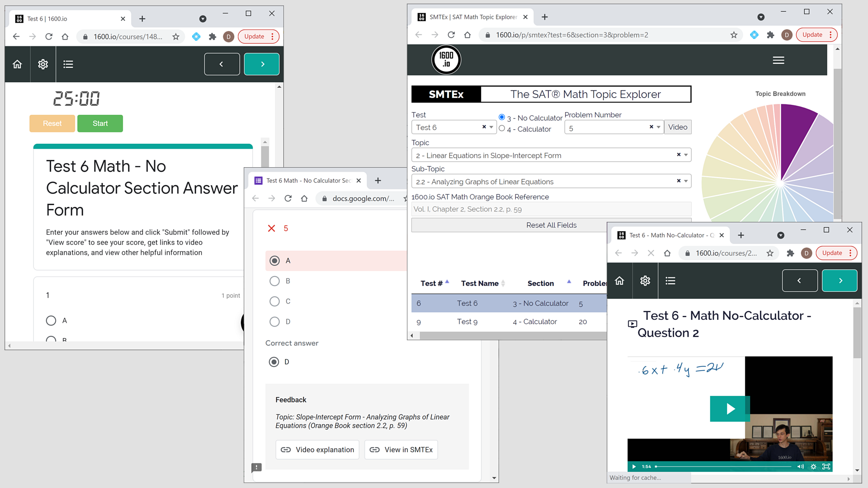The width and height of the screenshot is (868, 488).
Task: Open the Test 6 dropdown in SMTEx
Action: pyautogui.click(x=491, y=127)
